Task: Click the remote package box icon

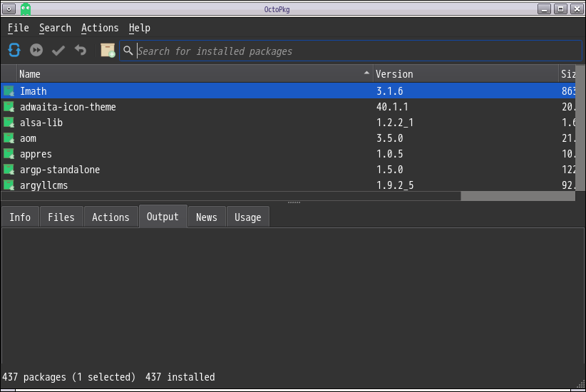Action: 108,50
